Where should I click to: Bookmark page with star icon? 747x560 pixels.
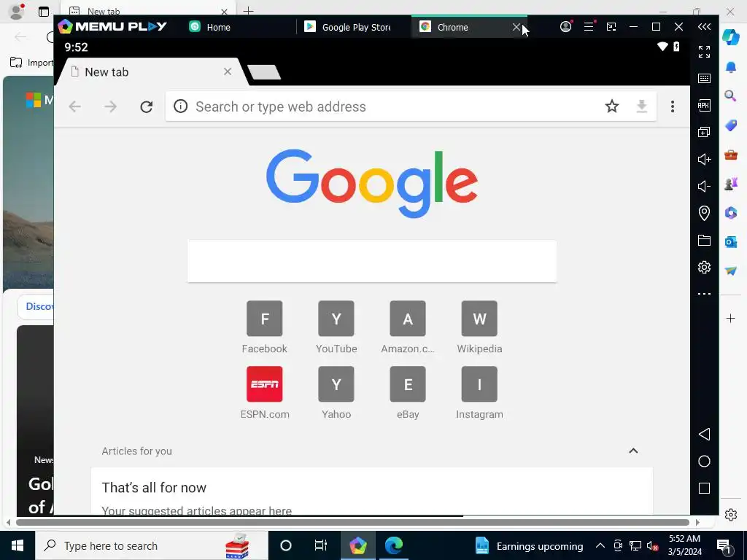pos(612,106)
